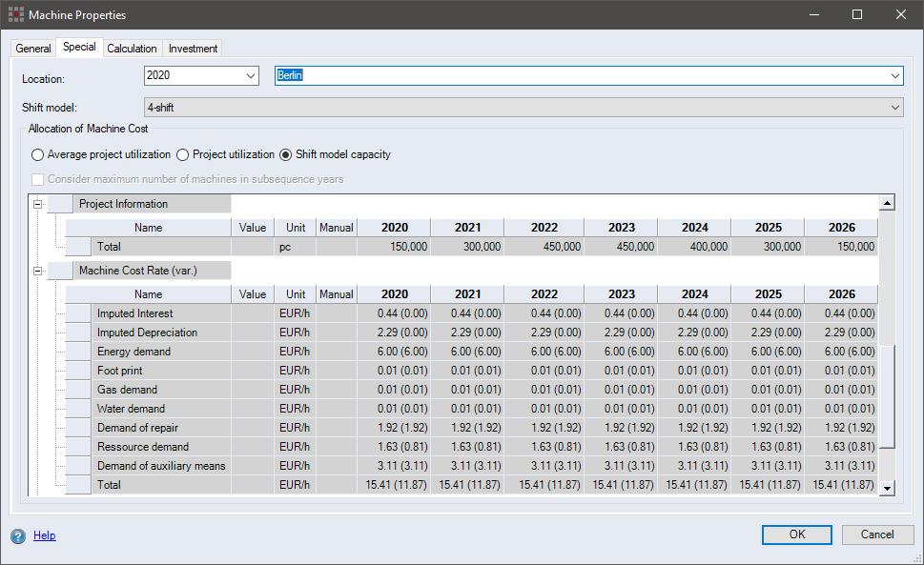Click the vertical scrollbar thumb in table

[886, 395]
